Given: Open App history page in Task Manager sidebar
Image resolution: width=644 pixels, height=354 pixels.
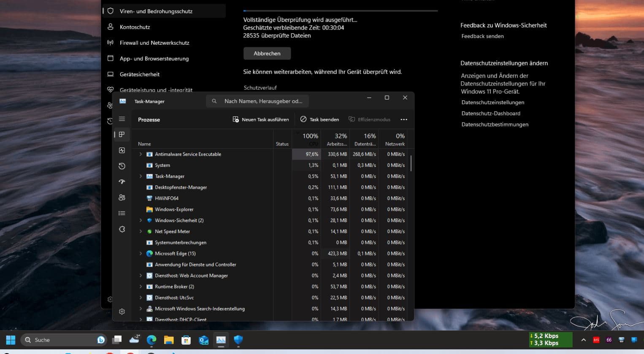Looking at the screenshot, I should [x=122, y=166].
